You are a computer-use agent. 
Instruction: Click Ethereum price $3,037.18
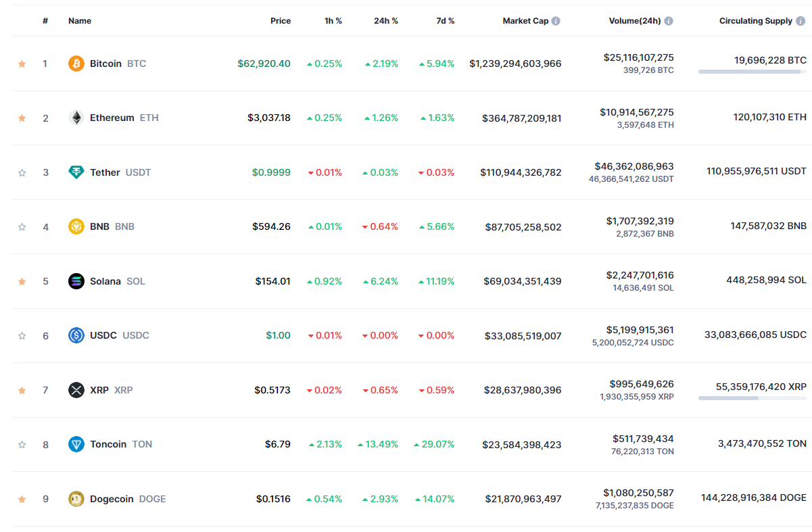click(269, 118)
